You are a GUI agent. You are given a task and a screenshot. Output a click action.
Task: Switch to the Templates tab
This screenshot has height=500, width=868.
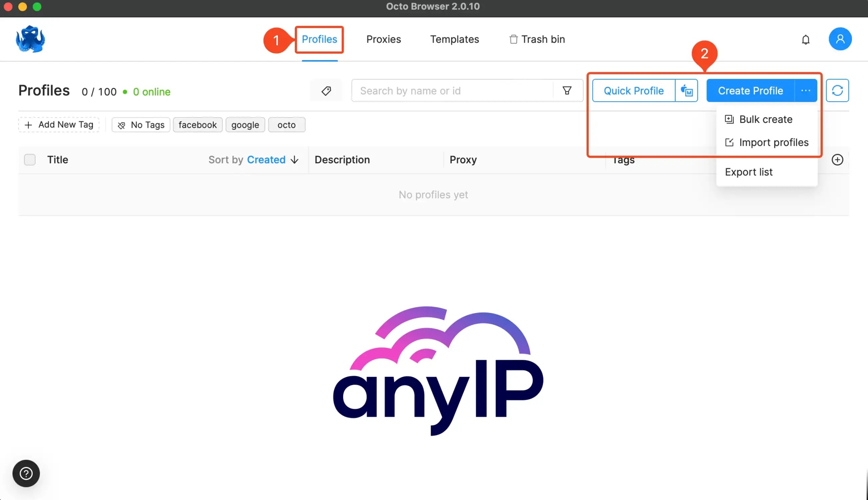tap(454, 39)
